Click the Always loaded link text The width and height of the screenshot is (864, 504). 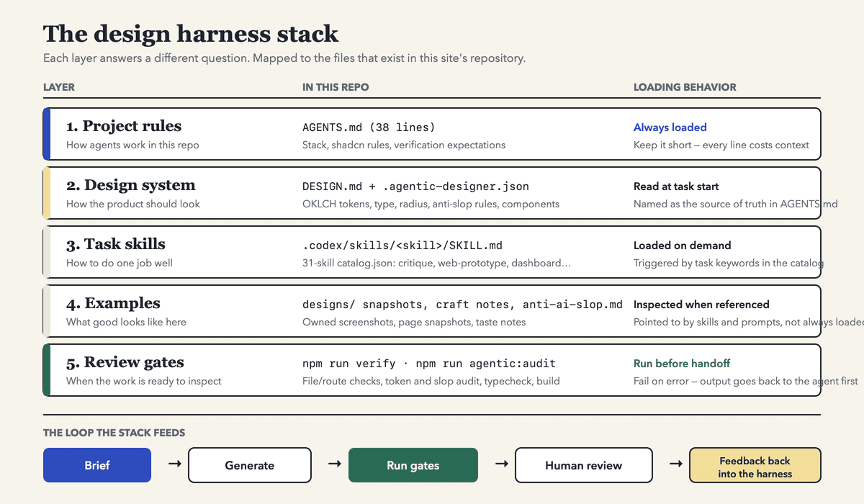click(x=670, y=127)
